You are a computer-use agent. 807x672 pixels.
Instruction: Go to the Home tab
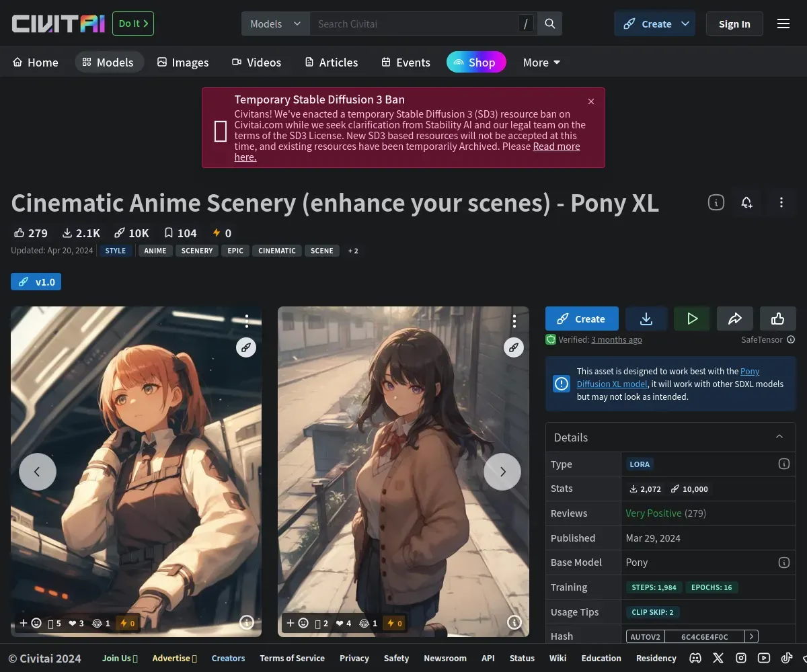(x=36, y=62)
